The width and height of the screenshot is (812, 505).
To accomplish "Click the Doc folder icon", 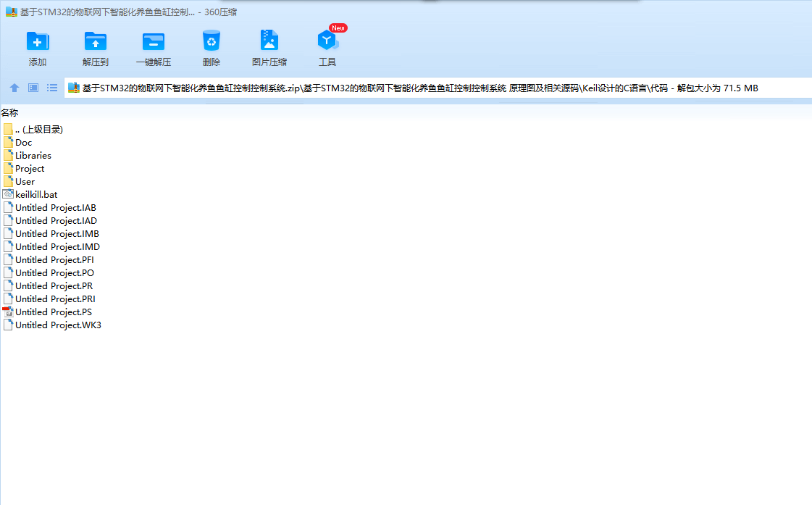I will [8, 142].
